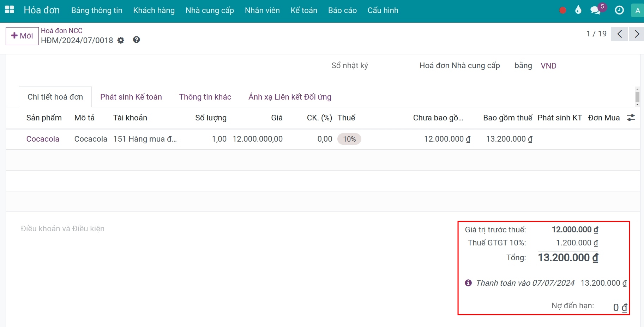Click the water drop icon in the top bar
The height and width of the screenshot is (327, 644).
[578, 10]
